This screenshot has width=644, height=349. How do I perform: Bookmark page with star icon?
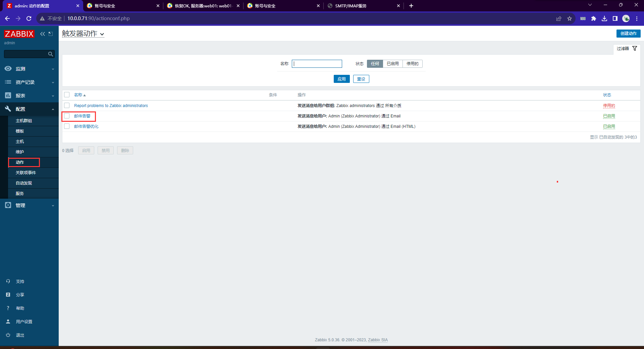click(x=570, y=18)
